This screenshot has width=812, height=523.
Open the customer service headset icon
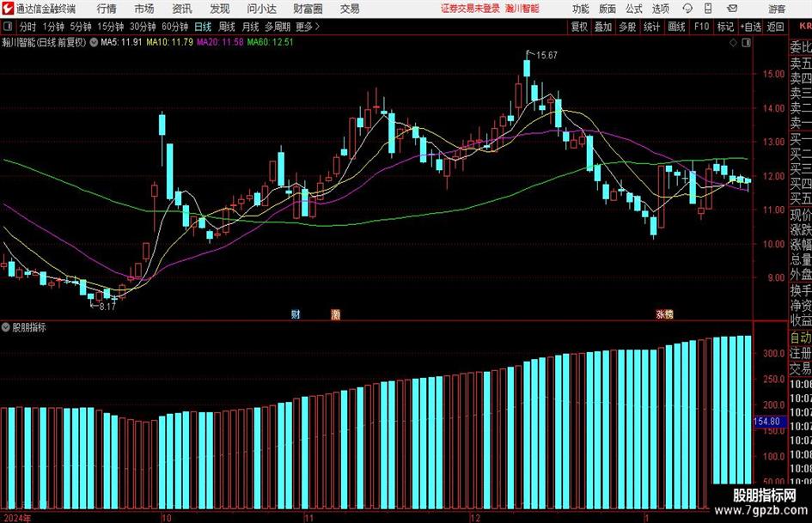pos(687,9)
